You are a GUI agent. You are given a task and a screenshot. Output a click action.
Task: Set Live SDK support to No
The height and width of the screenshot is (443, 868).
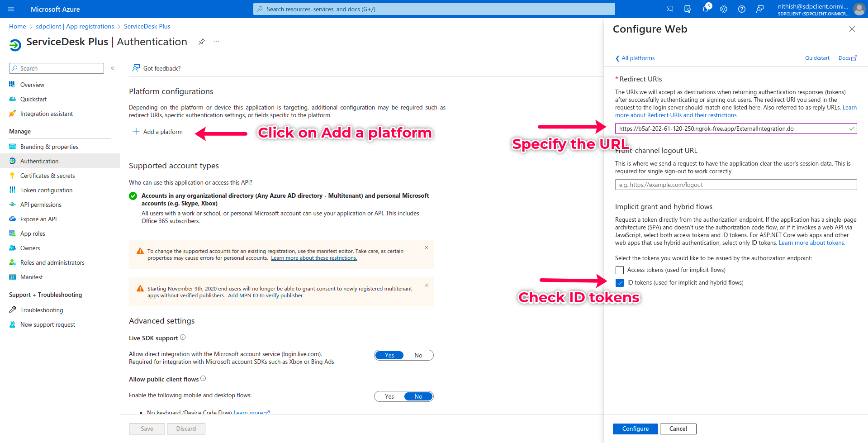pyautogui.click(x=418, y=355)
